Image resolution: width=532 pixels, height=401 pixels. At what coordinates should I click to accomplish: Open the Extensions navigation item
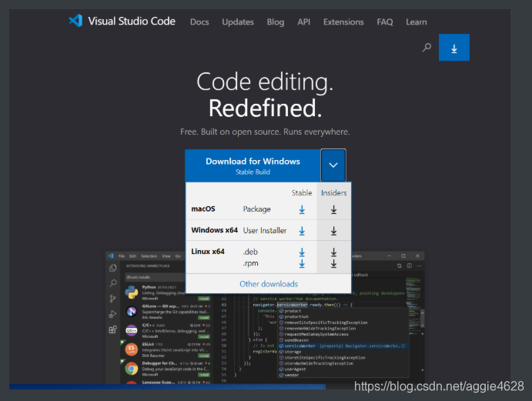(x=343, y=22)
